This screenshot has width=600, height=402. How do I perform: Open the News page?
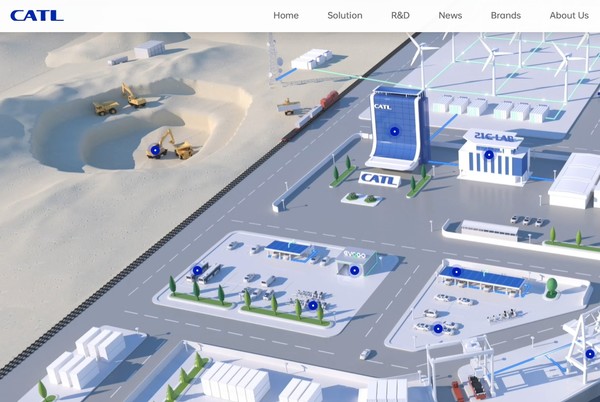click(x=450, y=15)
